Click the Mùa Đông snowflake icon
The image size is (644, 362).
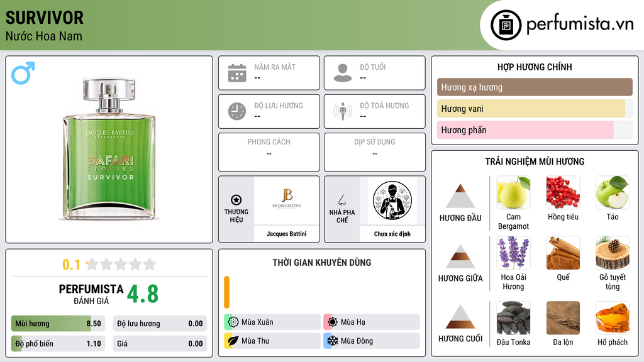tap(333, 341)
